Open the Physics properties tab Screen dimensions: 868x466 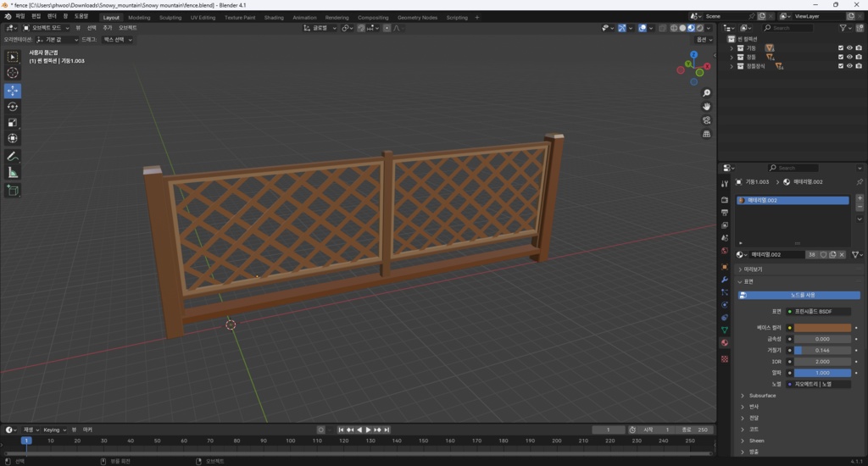coord(725,305)
